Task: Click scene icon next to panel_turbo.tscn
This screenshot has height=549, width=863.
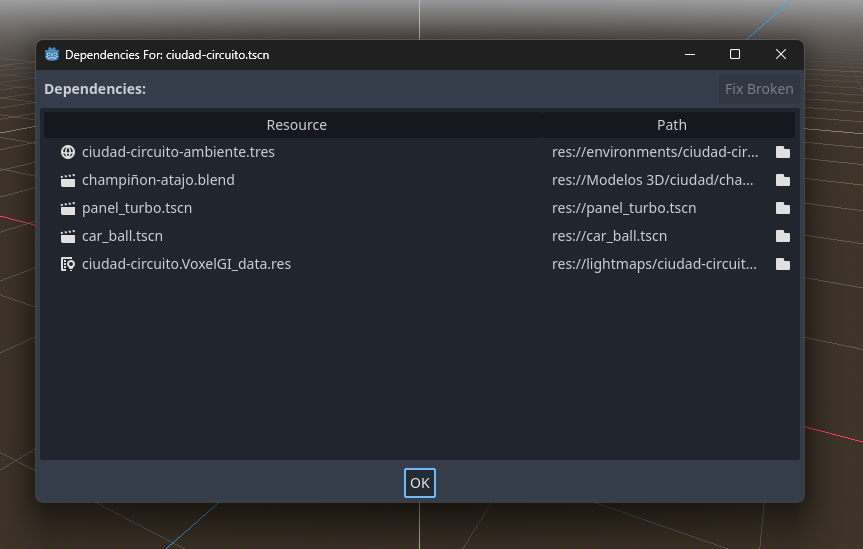Action: (x=68, y=208)
